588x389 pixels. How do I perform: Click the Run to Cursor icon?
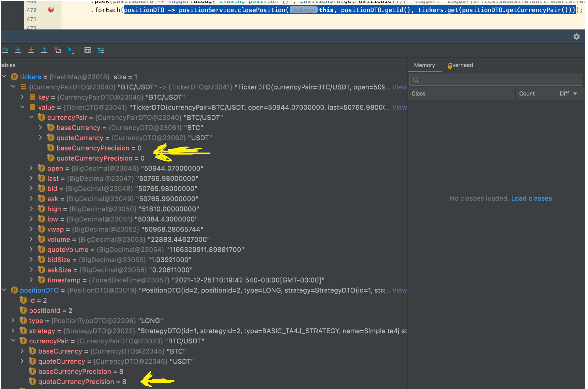tap(71, 50)
